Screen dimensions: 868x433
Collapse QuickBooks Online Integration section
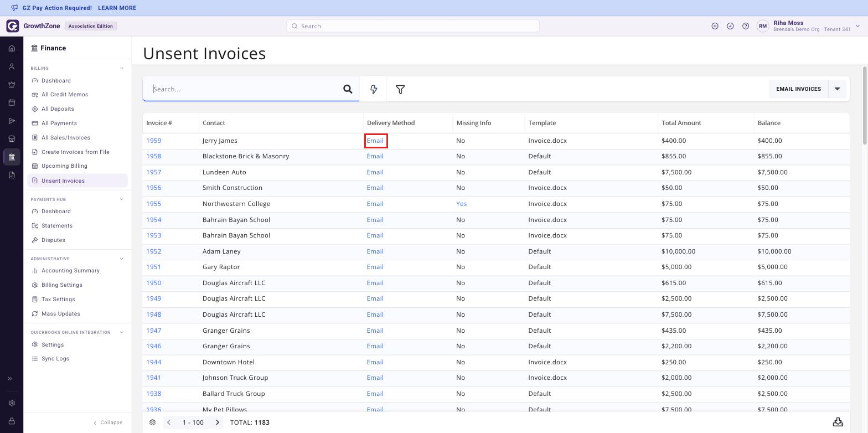(122, 333)
